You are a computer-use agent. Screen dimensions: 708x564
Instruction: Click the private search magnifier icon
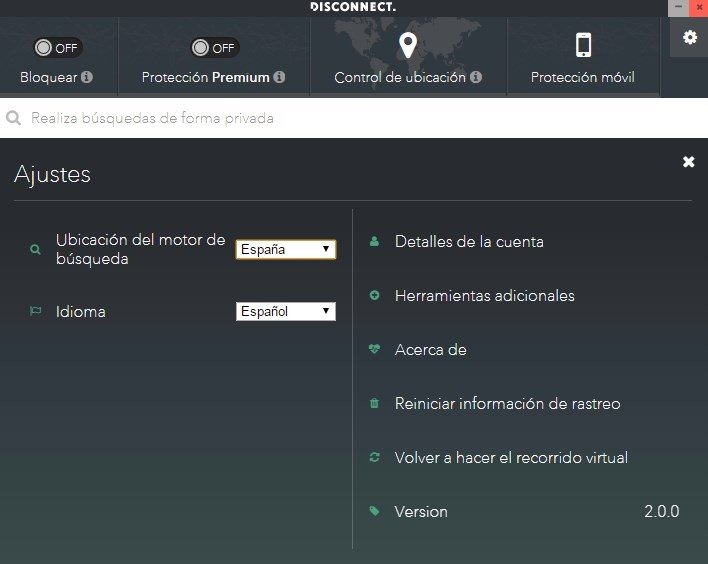click(13, 118)
